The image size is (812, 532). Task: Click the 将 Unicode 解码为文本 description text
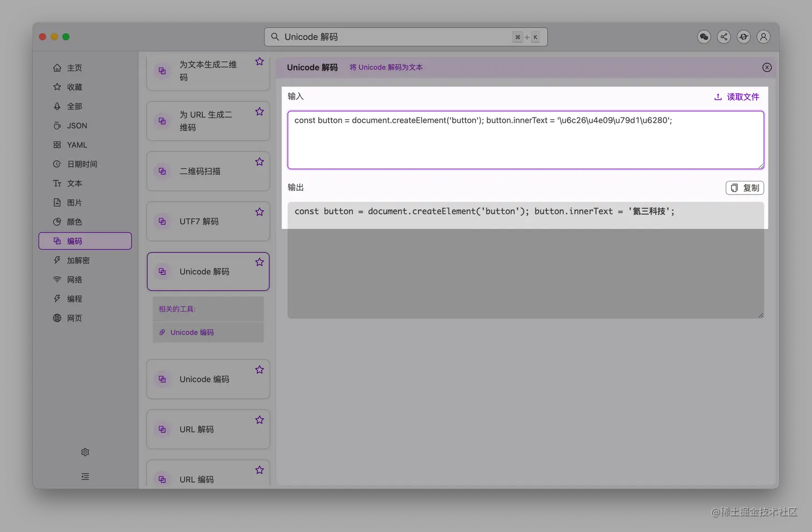click(x=386, y=68)
